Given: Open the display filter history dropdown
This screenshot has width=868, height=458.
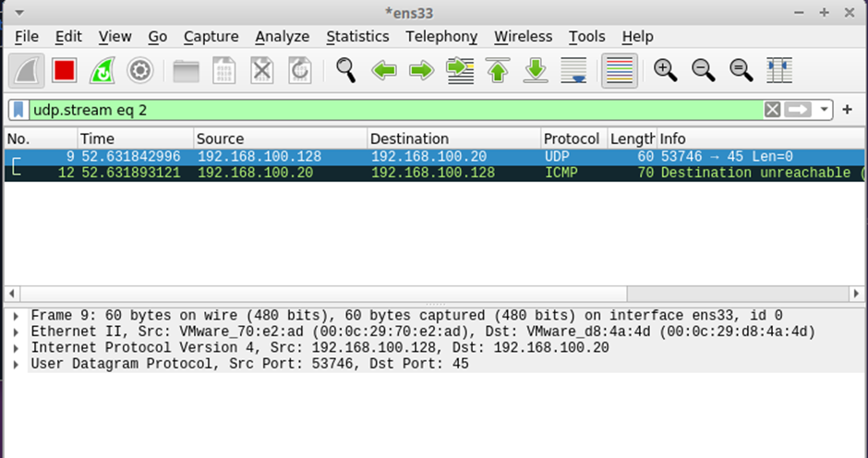Looking at the screenshot, I should [x=825, y=110].
